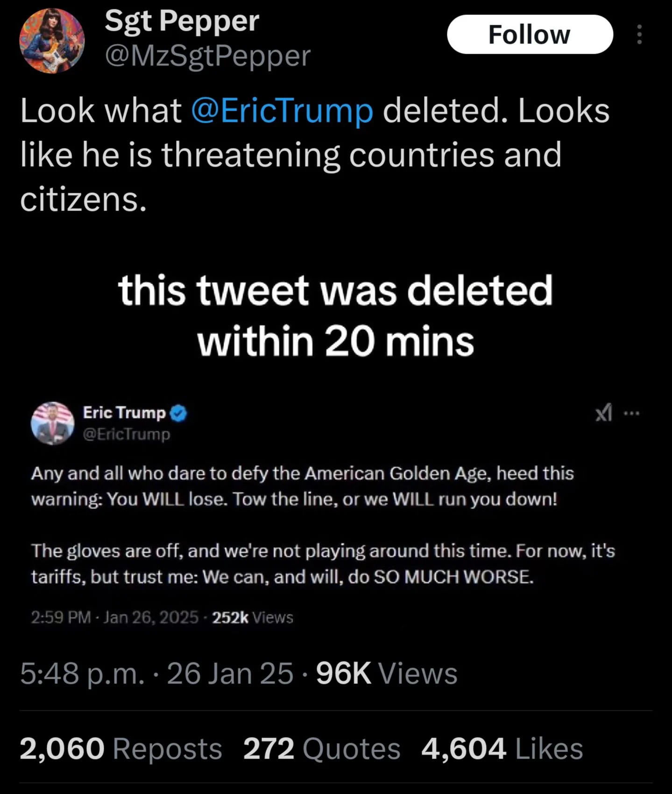This screenshot has width=672, height=794.
Task: Follow the Sgt Pepper account
Action: pos(530,35)
